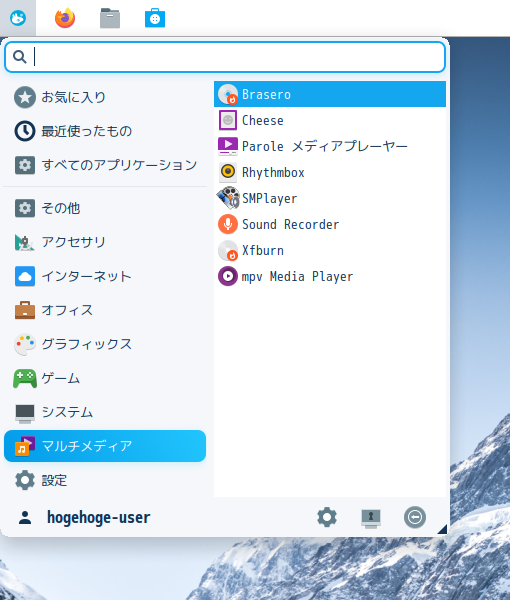Select the ゲーム category
The image size is (510, 600).
(x=105, y=378)
